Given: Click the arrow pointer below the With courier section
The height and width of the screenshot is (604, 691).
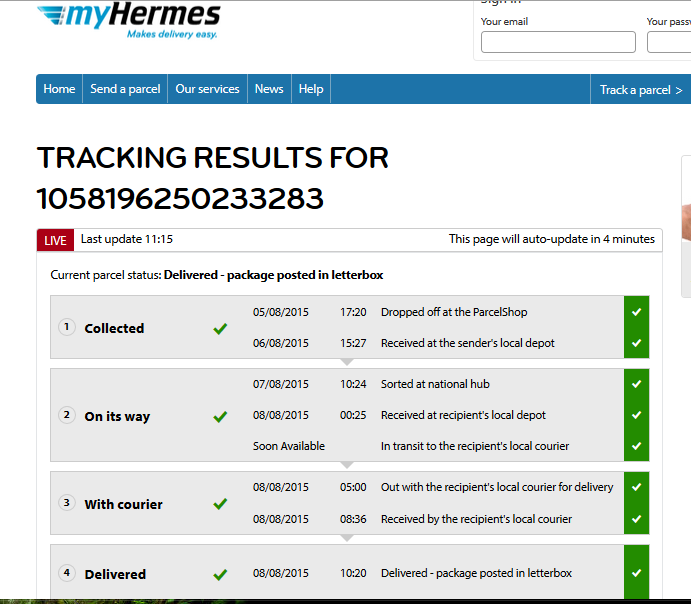Looking at the screenshot, I should (x=347, y=538).
